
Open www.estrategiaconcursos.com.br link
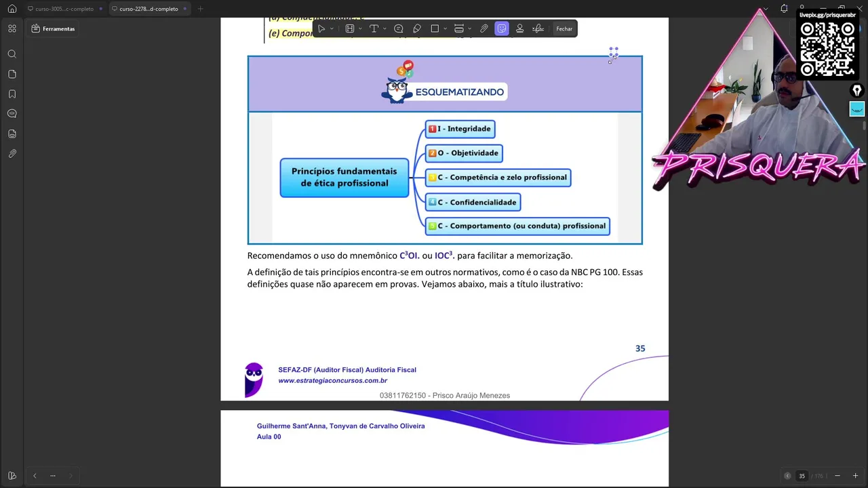pos(332,381)
